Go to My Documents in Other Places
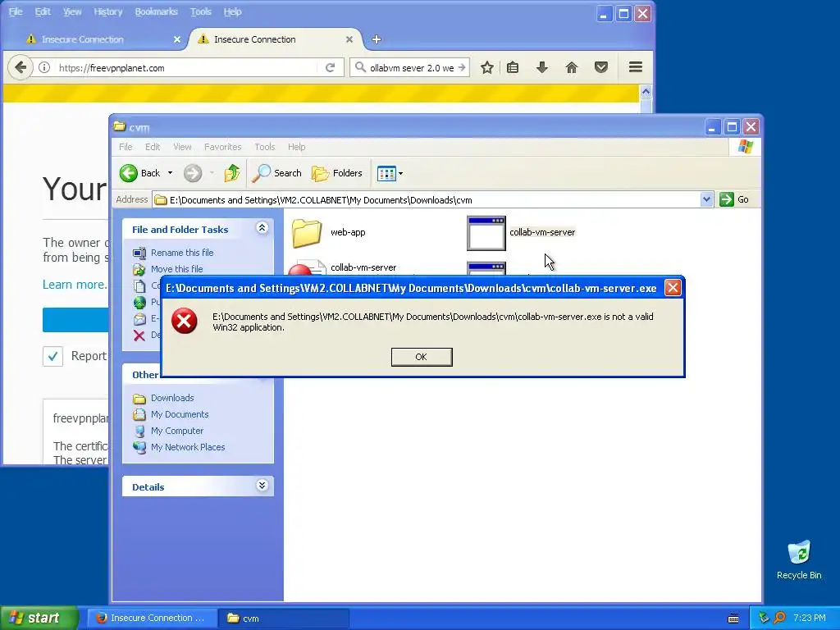This screenshot has height=630, width=840. tap(180, 414)
